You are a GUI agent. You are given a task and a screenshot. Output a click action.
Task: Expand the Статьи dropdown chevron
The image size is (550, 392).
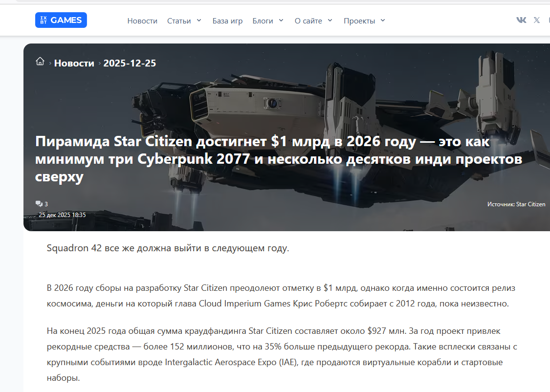(199, 21)
